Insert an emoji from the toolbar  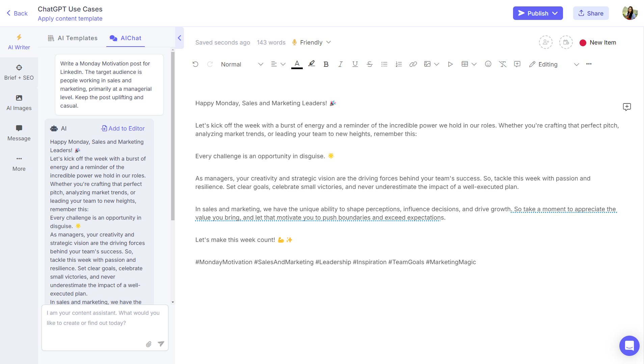pyautogui.click(x=488, y=64)
